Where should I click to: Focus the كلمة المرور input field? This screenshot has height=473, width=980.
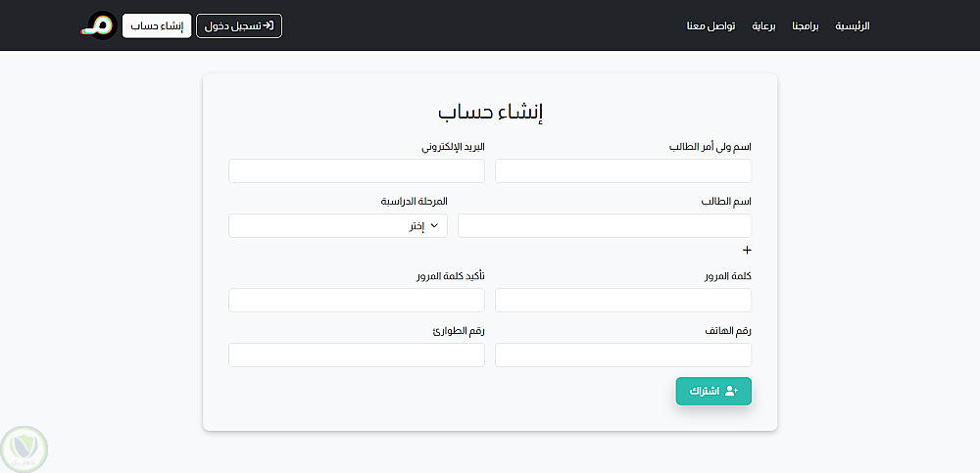coord(623,301)
